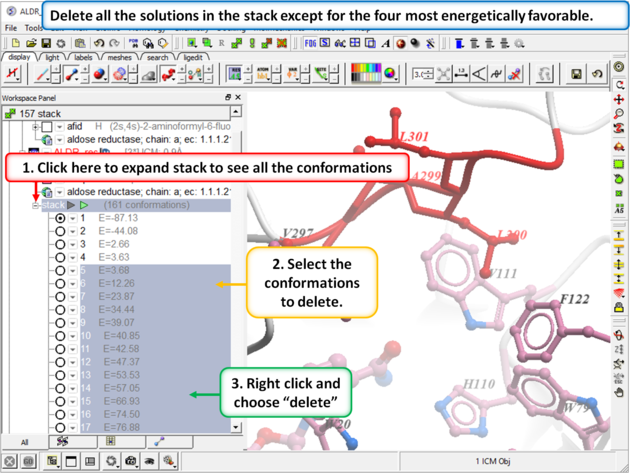Play stack with green triangle button
This screenshot has height=473, width=630.
point(84,205)
